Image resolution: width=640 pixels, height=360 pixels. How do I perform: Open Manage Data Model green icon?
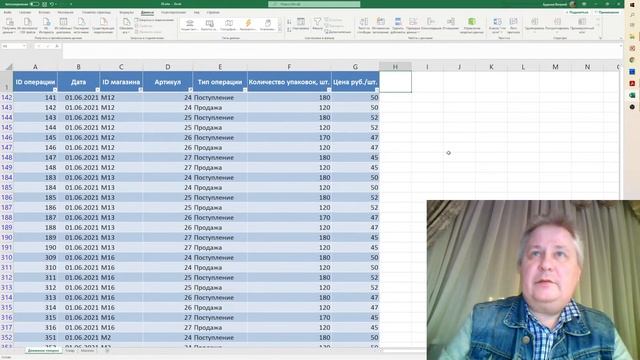tap(472, 25)
